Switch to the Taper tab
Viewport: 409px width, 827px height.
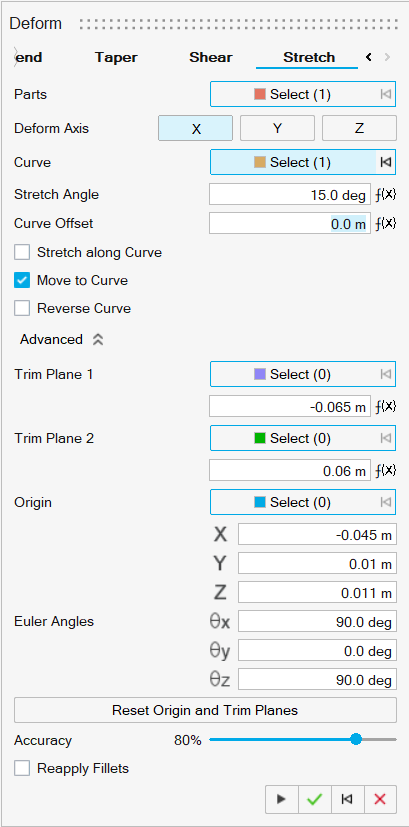coord(116,57)
